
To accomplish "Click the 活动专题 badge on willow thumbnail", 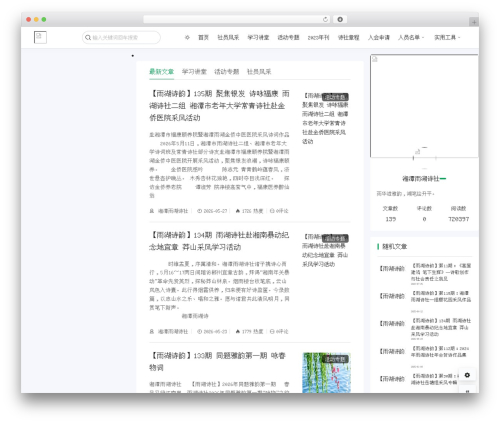I will pos(336,359).
